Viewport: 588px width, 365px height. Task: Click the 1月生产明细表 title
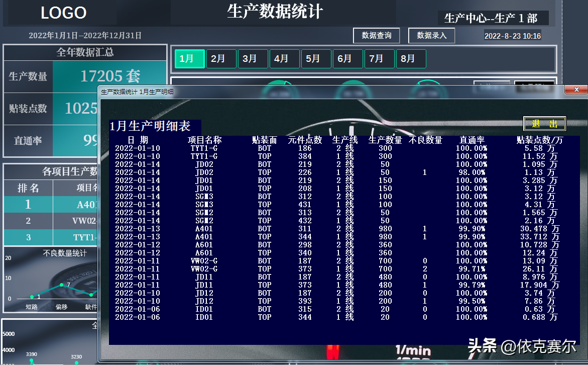[150, 126]
